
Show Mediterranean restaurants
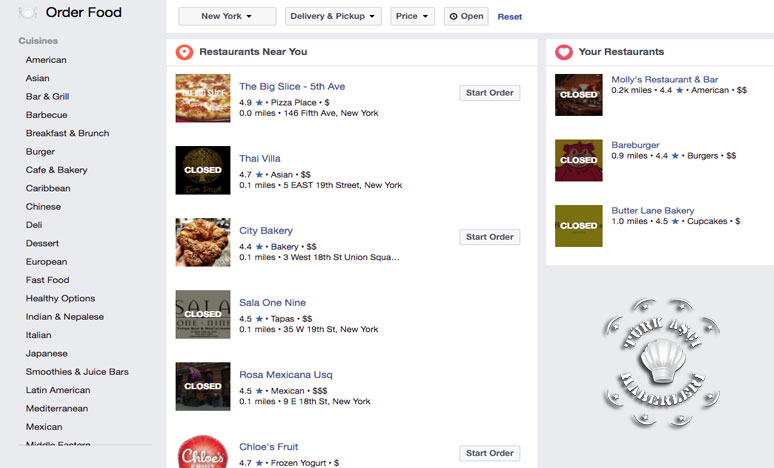57,408
